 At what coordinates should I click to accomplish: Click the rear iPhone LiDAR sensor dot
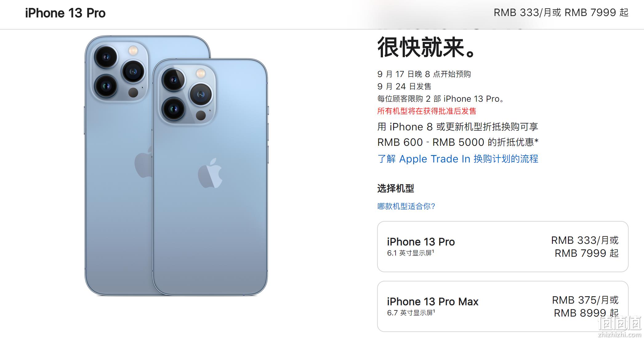pyautogui.click(x=133, y=92)
